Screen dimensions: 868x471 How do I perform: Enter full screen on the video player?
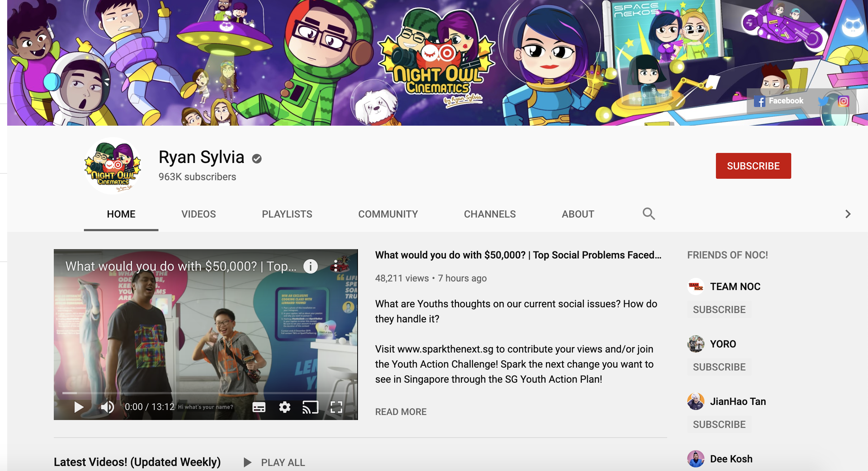pos(336,407)
